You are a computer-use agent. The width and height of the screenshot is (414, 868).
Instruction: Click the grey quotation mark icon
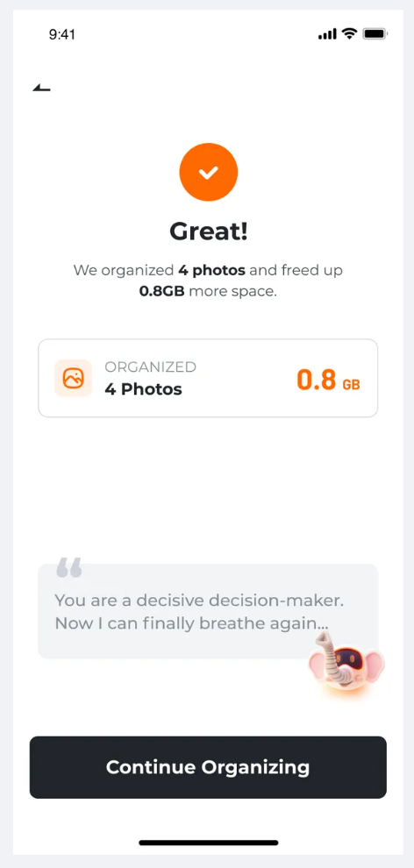tap(69, 567)
